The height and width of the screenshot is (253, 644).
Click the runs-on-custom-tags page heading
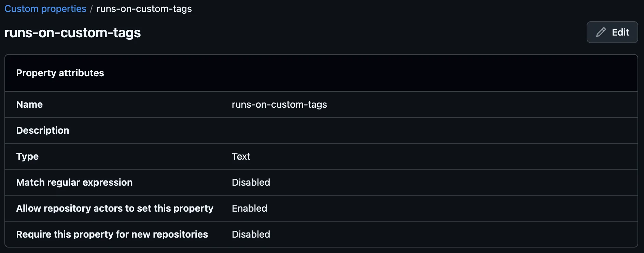pos(72,33)
